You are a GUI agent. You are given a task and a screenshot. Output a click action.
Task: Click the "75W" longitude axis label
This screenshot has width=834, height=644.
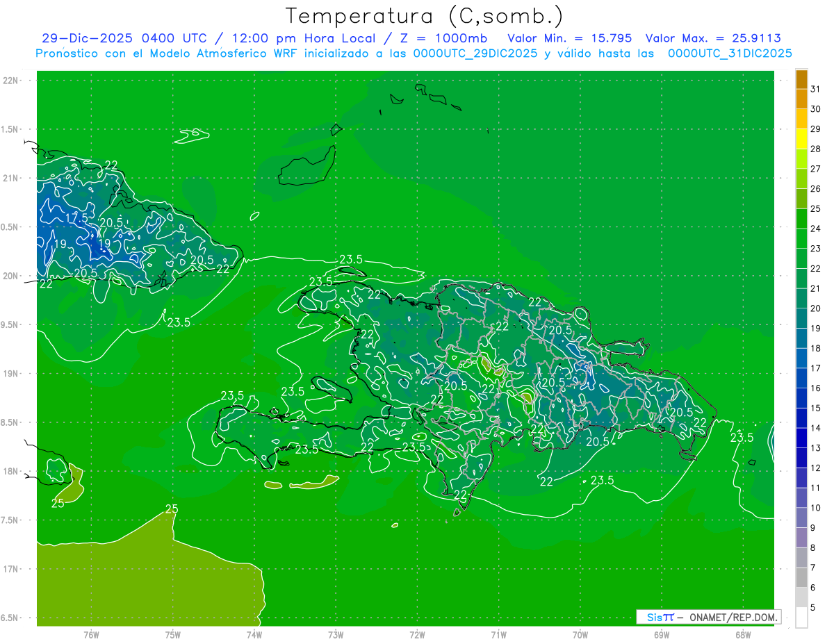pos(173,634)
